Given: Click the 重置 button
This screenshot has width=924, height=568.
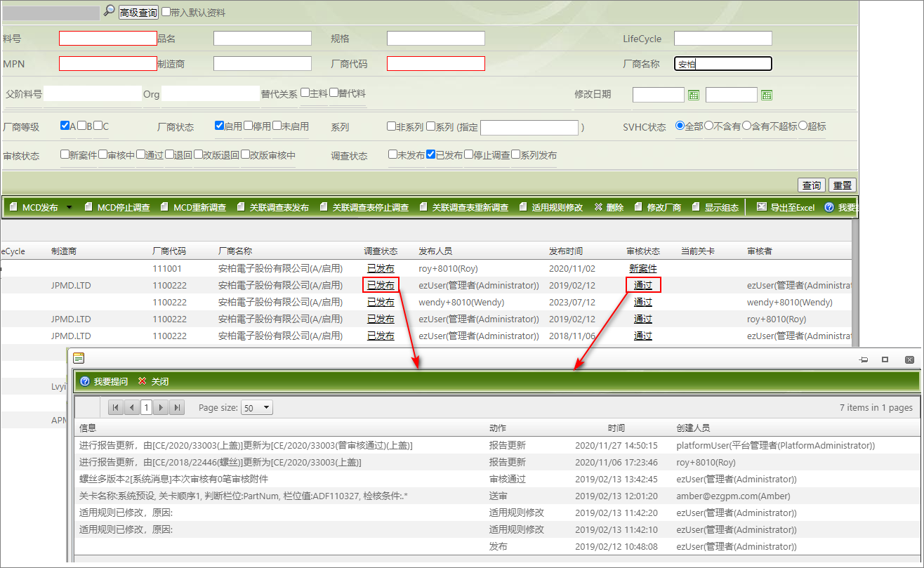Looking at the screenshot, I should pos(842,185).
